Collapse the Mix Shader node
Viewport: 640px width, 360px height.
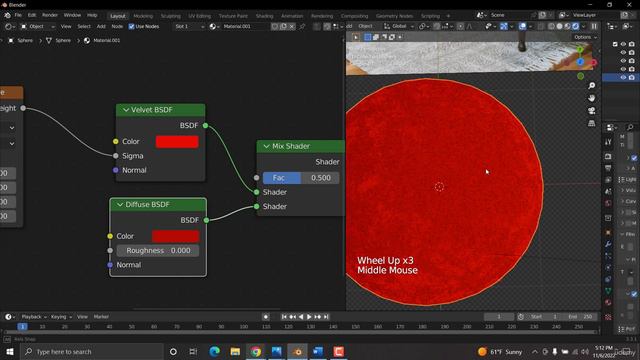tap(267, 146)
